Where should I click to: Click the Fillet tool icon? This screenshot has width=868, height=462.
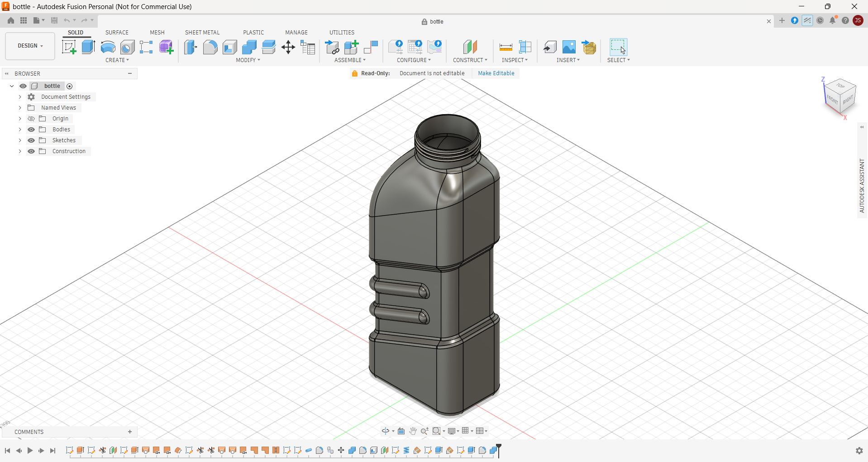(210, 47)
